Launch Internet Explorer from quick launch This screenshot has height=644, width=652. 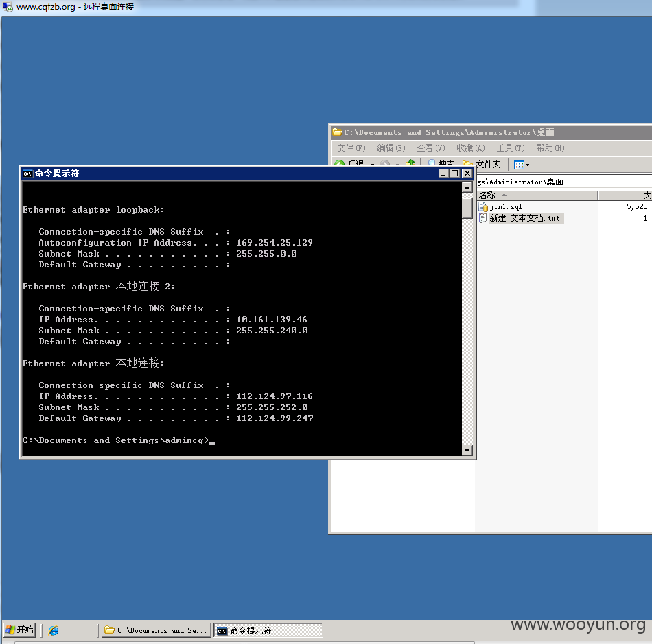pos(54,630)
